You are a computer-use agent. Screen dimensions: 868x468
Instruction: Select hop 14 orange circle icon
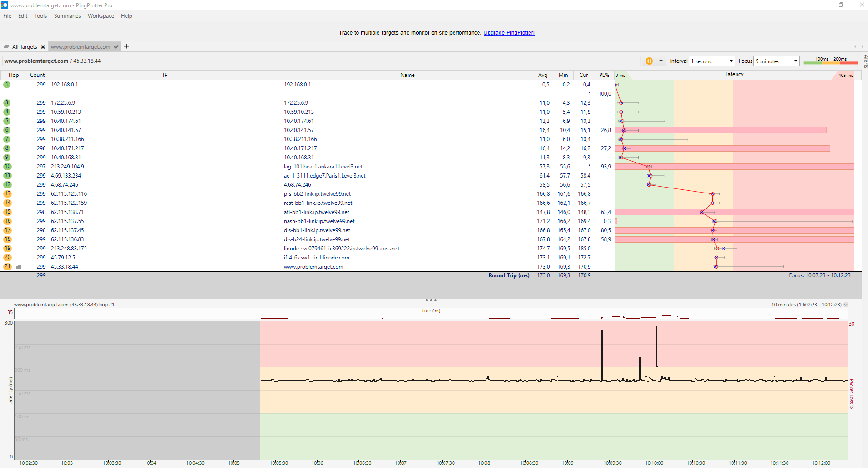[x=7, y=203]
